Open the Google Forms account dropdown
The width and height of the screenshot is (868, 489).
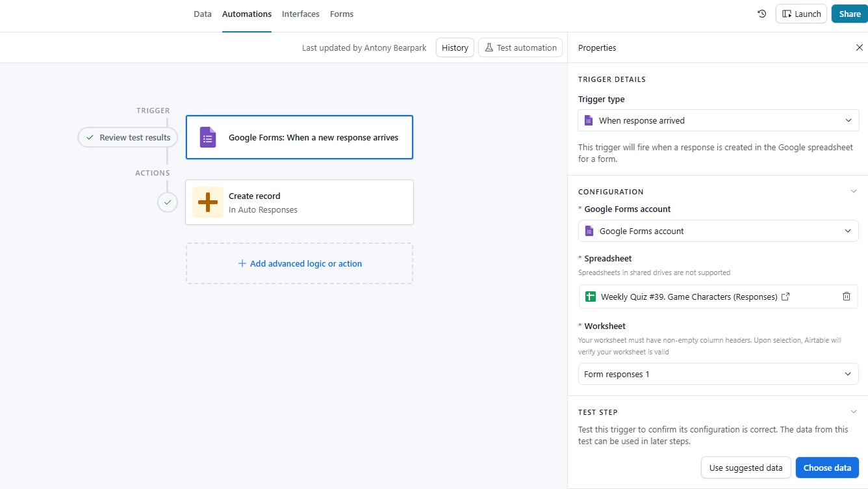coord(719,231)
